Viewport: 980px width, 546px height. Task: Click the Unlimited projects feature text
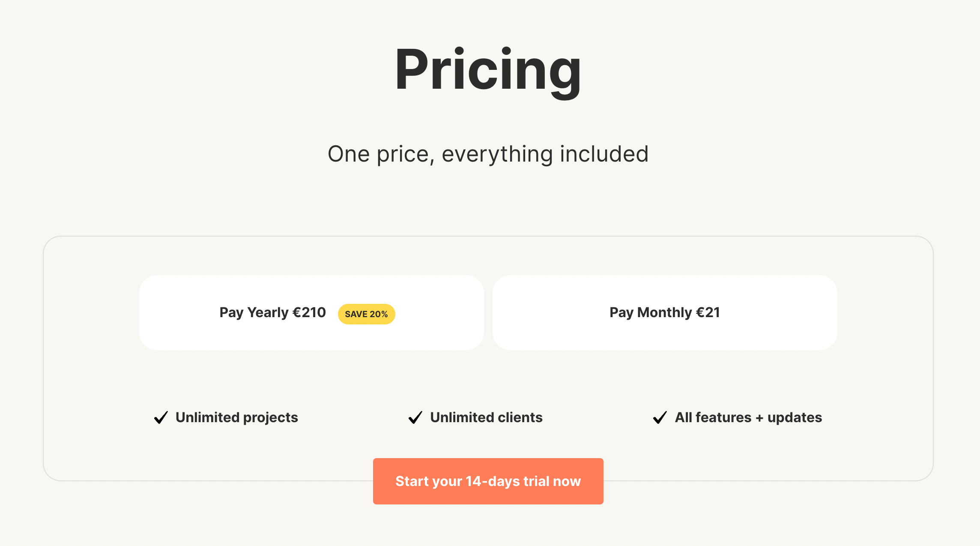pyautogui.click(x=237, y=417)
